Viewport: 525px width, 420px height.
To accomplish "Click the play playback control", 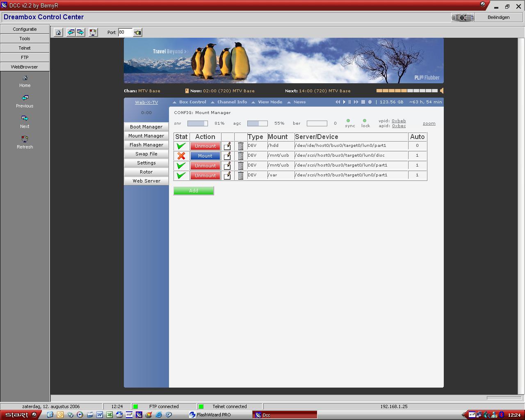I will click(x=344, y=102).
